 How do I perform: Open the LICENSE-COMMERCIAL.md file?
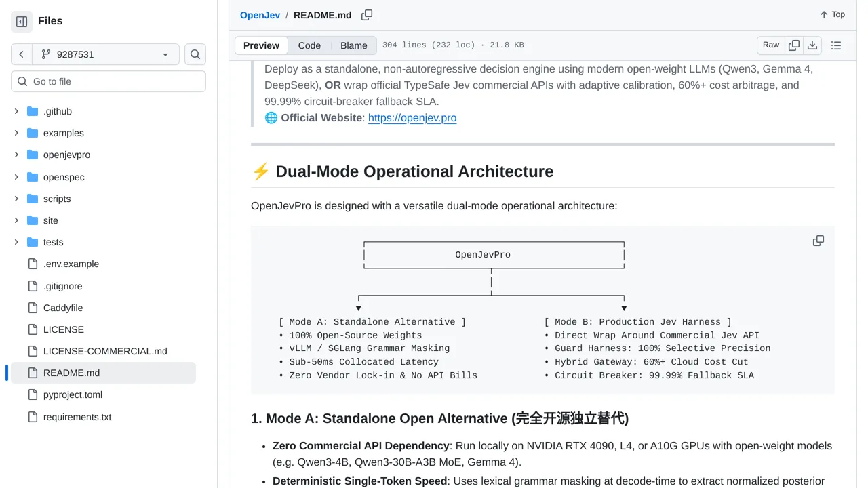click(105, 351)
